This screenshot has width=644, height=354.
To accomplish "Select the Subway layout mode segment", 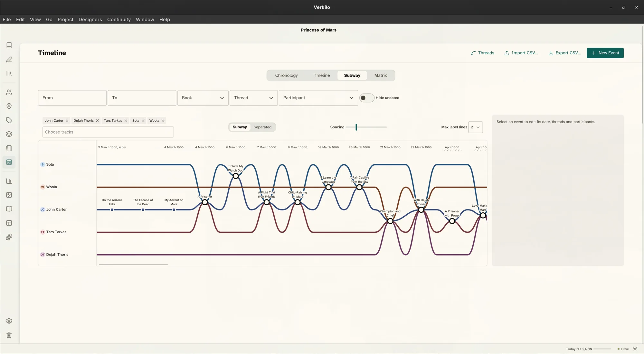I will [x=240, y=127].
